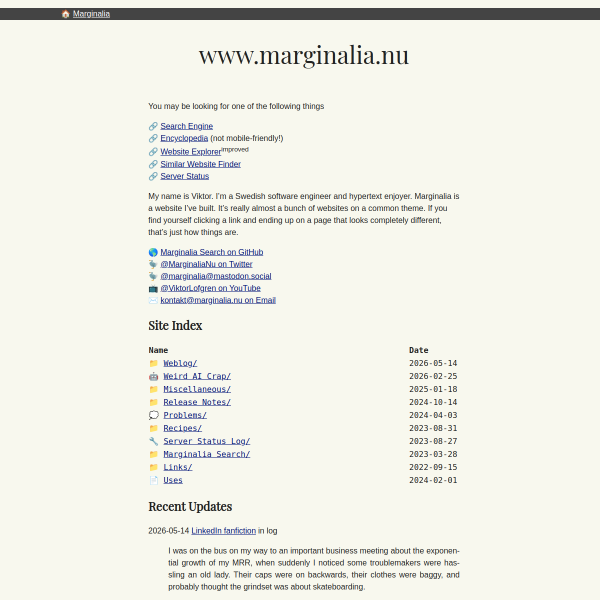600x600 pixels.
Task: Click date 2024-04-03 in site index
Action: click(433, 415)
